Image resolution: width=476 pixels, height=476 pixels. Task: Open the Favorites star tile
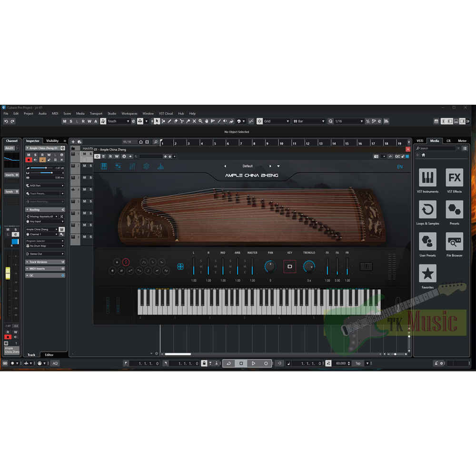[x=427, y=273]
